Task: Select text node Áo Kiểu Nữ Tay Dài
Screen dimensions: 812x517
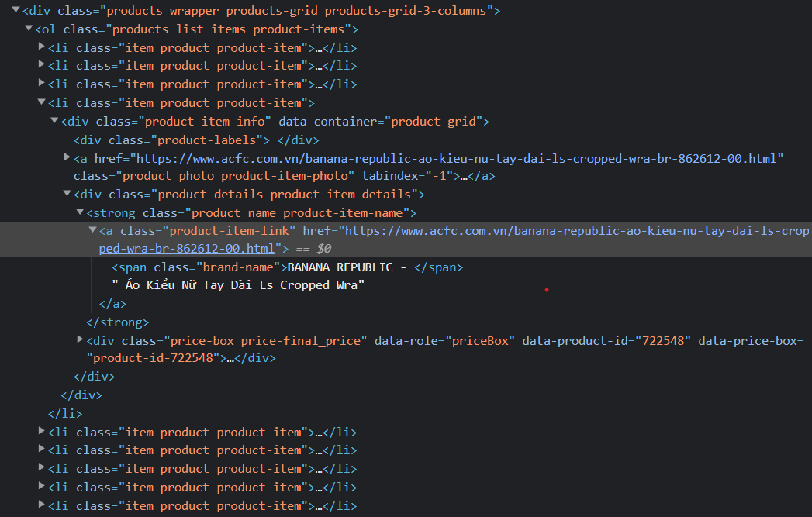Action: (238, 285)
